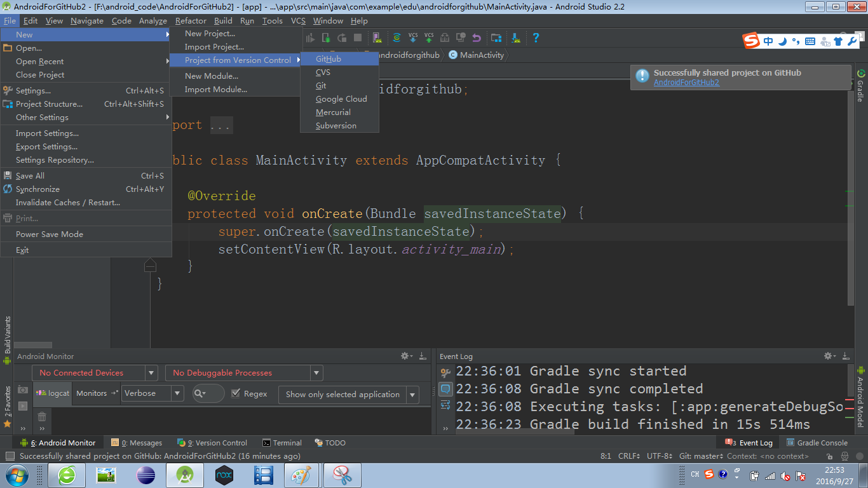868x488 pixels.
Task: Select Subversion in the version control submenu
Action: click(x=340, y=126)
